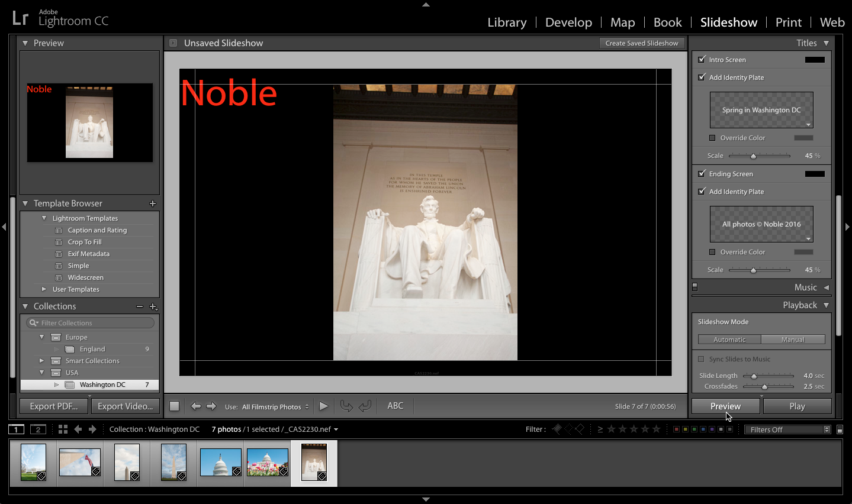
Task: Click the ABC text overlay icon
Action: [394, 406]
